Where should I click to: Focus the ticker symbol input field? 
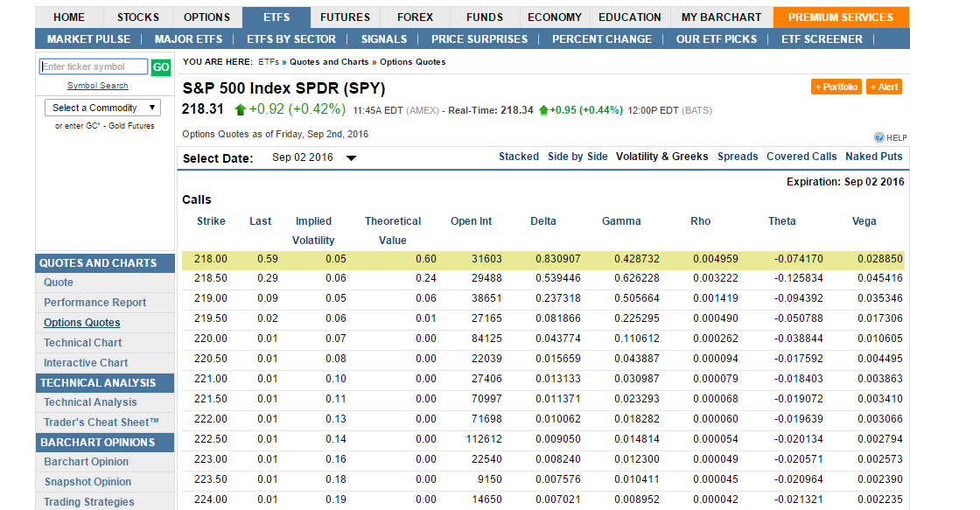point(93,66)
